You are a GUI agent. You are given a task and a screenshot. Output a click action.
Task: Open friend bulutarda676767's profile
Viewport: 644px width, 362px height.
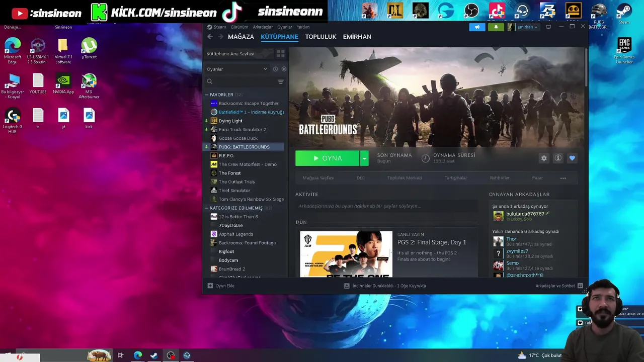525,214
